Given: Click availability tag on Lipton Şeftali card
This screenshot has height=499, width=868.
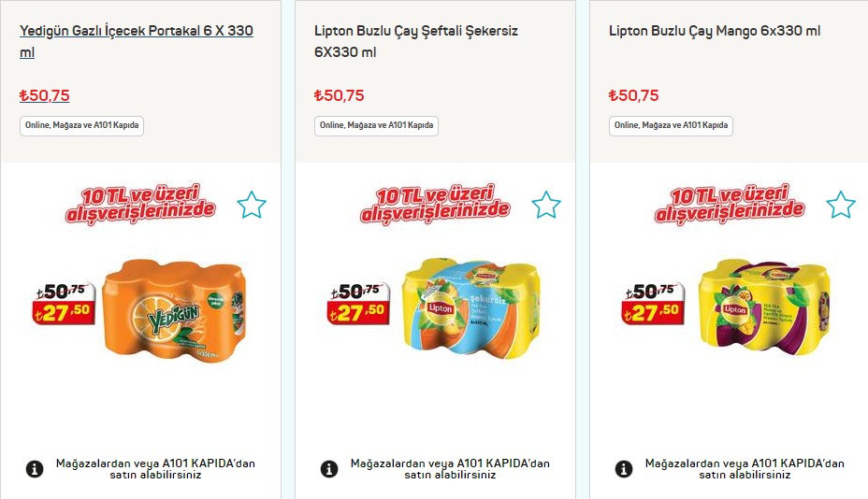Looking at the screenshot, I should click(376, 126).
